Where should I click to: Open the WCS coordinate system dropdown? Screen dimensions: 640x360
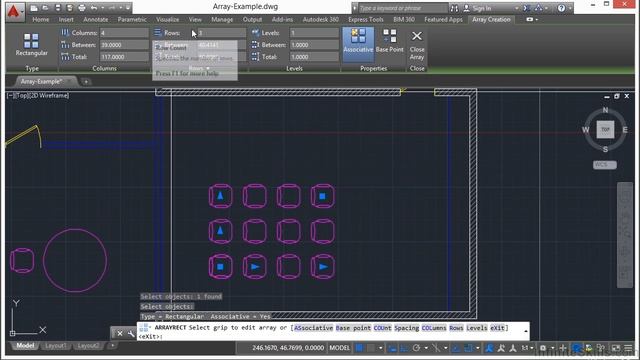(x=604, y=165)
